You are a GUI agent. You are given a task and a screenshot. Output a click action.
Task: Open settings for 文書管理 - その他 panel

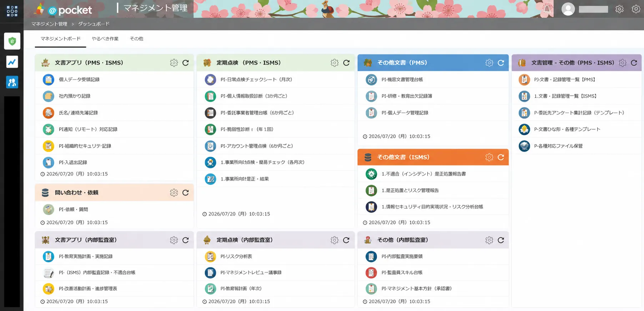623,63
